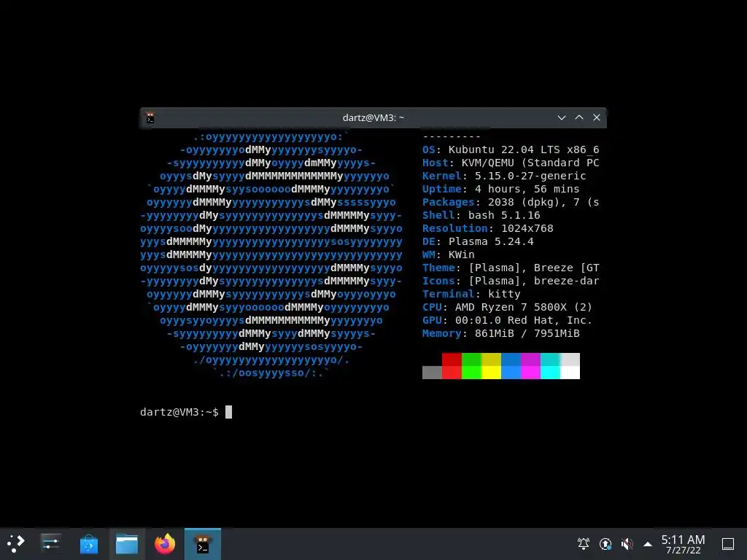Click the Memory 861MiB line

click(x=500, y=332)
